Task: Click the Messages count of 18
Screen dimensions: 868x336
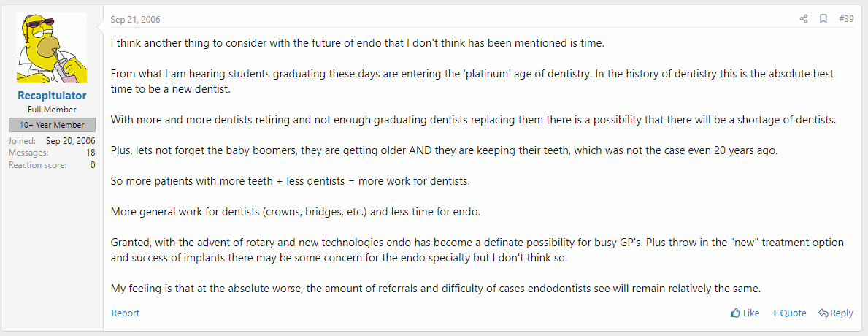Action: coord(90,153)
